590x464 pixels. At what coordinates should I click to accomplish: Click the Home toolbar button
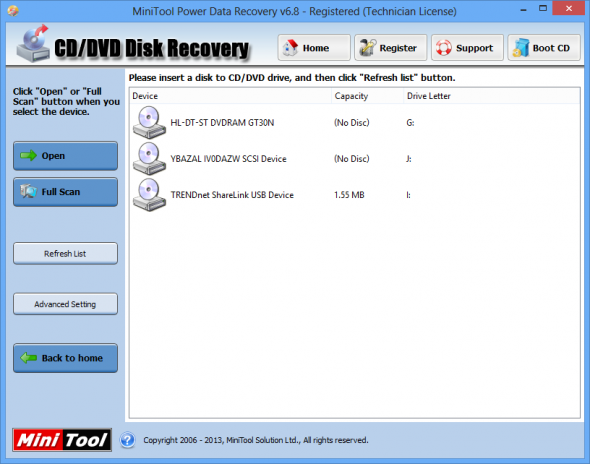click(x=314, y=48)
